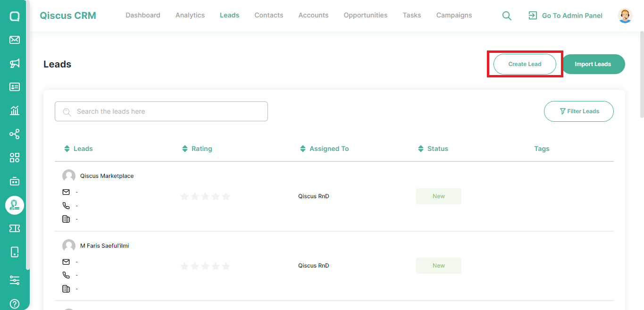Select the Leads tab in top navigation
The image size is (644, 310).
(229, 15)
